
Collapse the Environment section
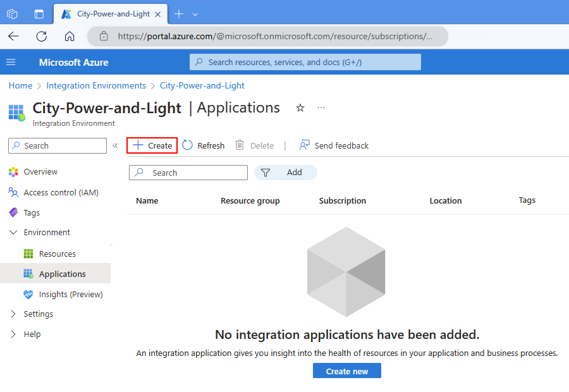(x=13, y=232)
